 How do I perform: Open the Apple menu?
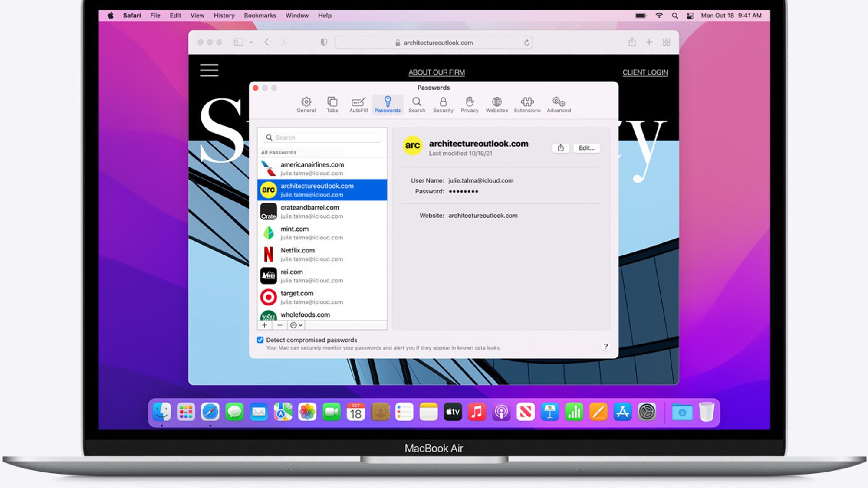pyautogui.click(x=111, y=15)
